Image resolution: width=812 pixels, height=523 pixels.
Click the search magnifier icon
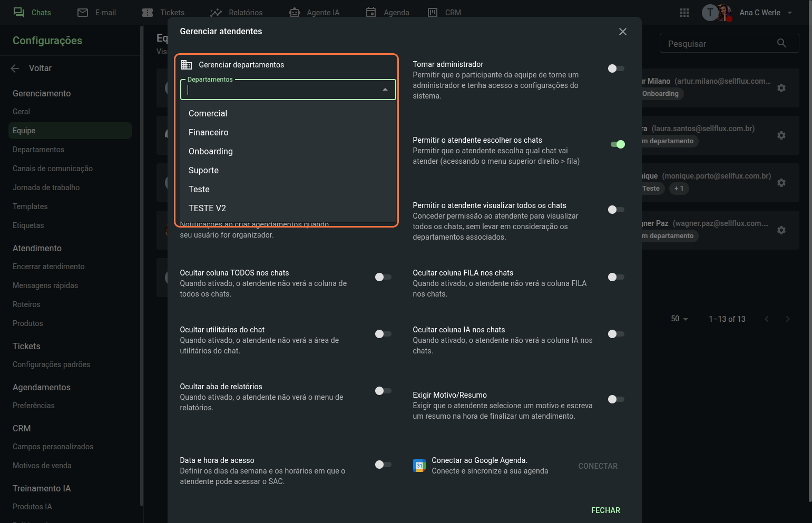point(781,43)
